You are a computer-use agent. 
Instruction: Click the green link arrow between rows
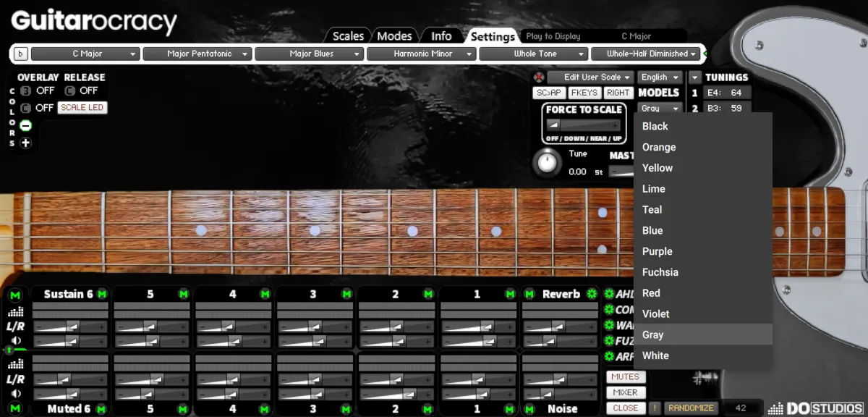10,350
